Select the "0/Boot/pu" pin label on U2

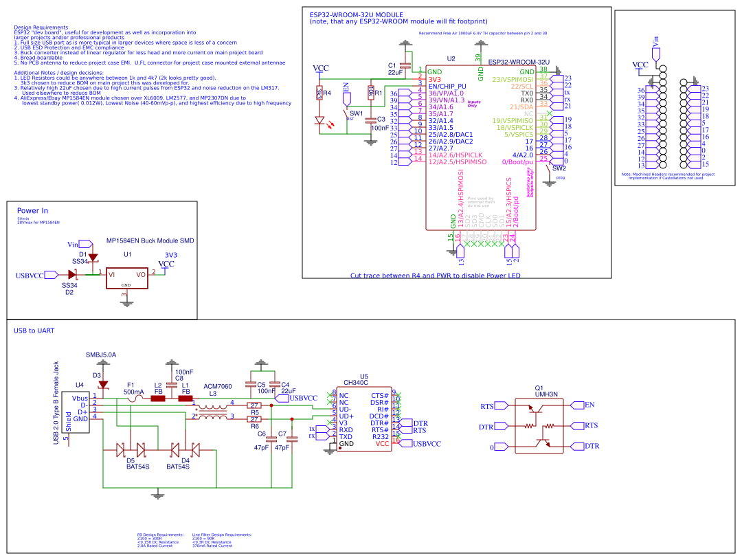pyautogui.click(x=518, y=162)
